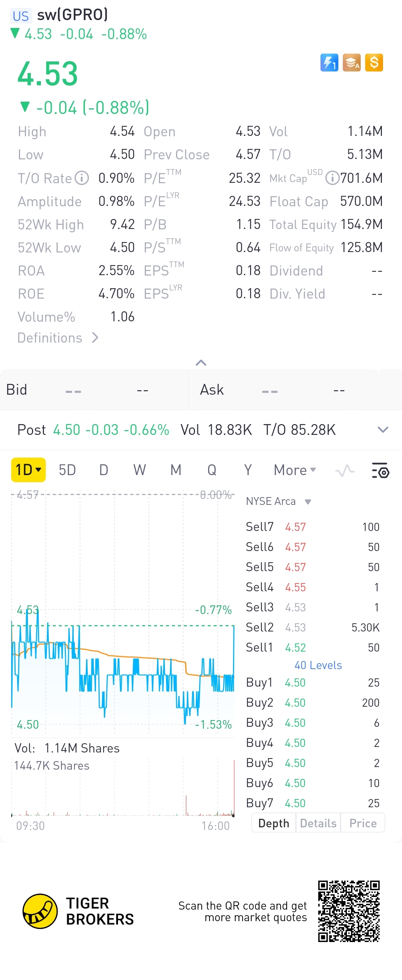Image resolution: width=402 pixels, height=980 pixels.
Task: Tap the 40 Levels link
Action: [318, 665]
